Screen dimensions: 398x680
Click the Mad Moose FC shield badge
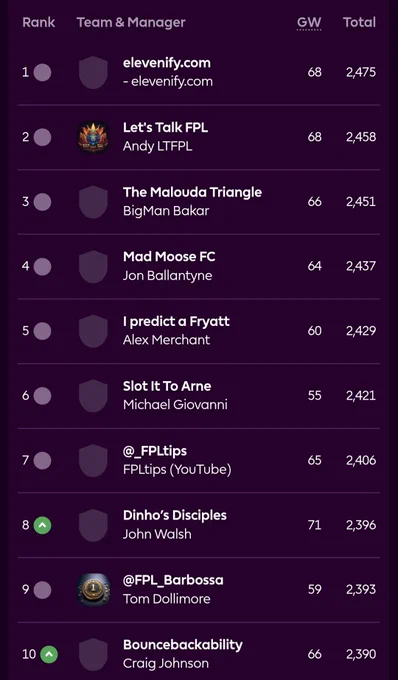tap(93, 266)
